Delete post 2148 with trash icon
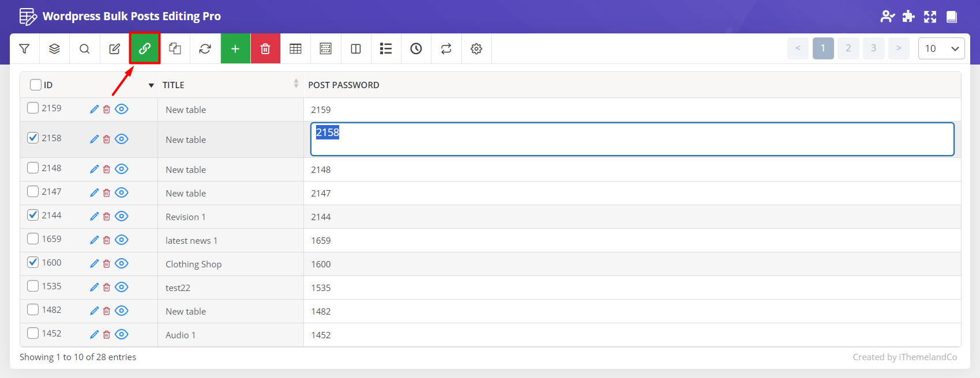980x378 pixels. (x=107, y=169)
